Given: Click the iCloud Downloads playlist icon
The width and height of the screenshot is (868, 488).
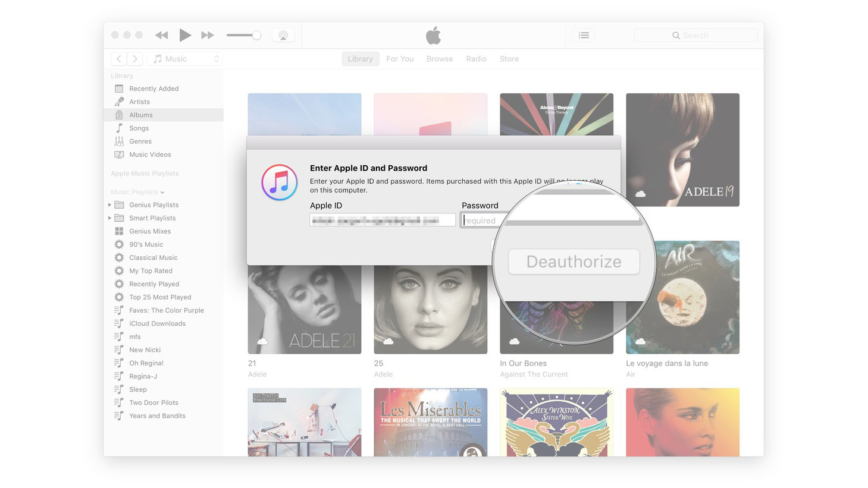Looking at the screenshot, I should [x=119, y=323].
